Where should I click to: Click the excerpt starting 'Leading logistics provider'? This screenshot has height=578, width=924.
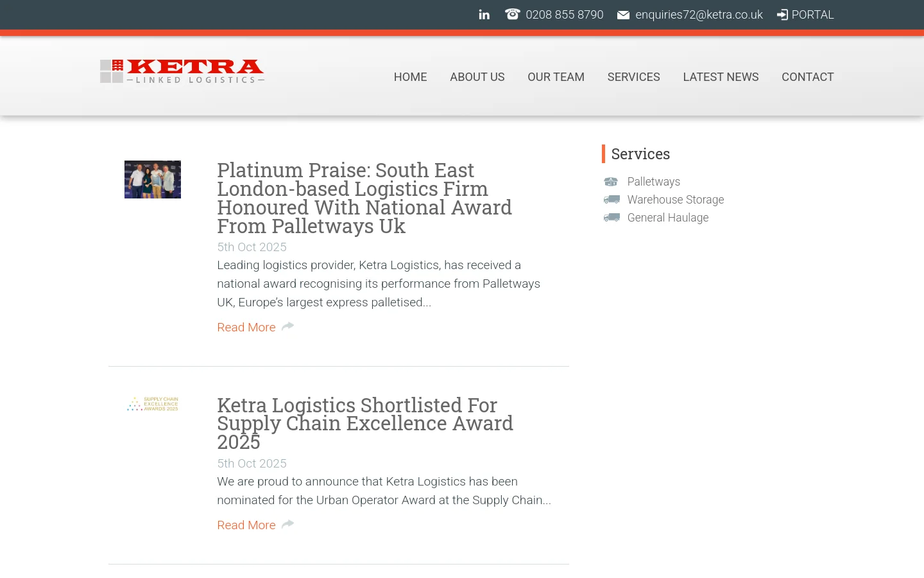[x=379, y=284]
